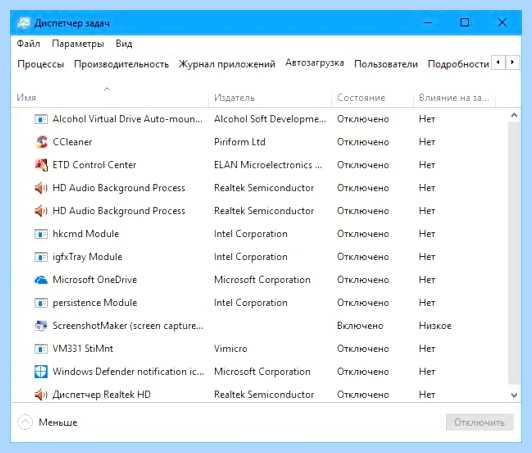This screenshot has width=532, height=453.
Task: Click Microsoft Corporation in the OneDrive row
Action: (x=262, y=280)
